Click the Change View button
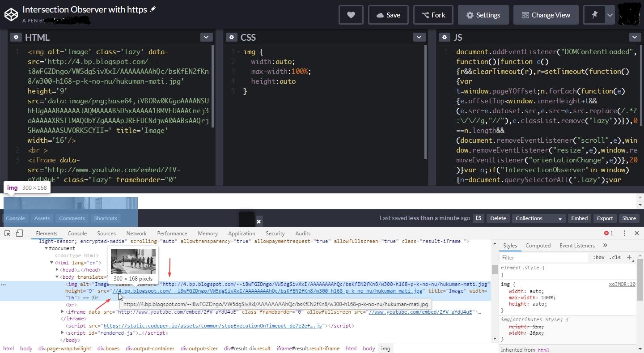 tap(546, 15)
